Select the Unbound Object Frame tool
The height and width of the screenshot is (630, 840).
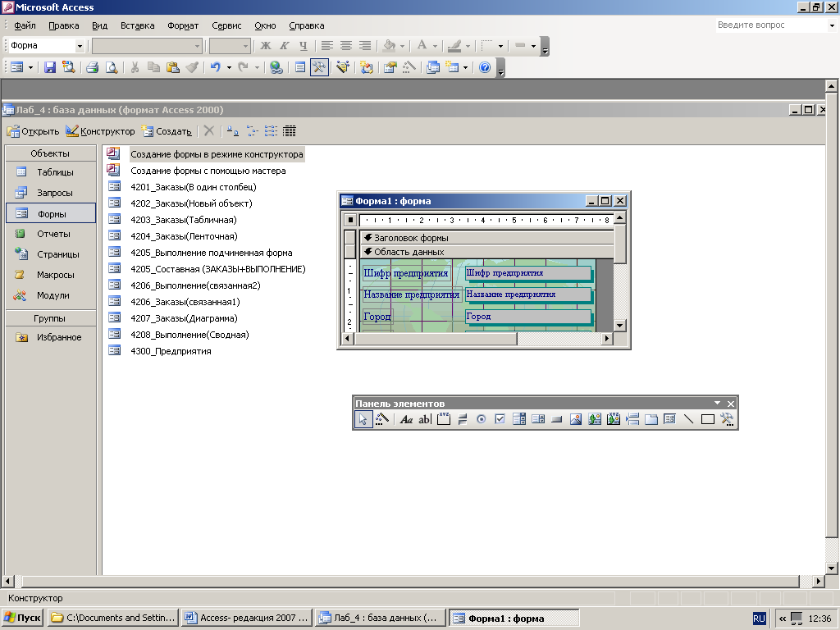point(595,419)
